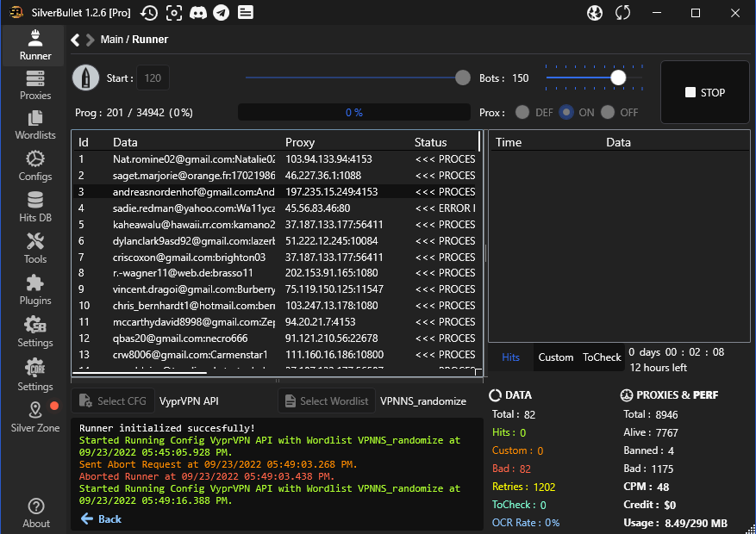Select row with crw8006@gmail.com
The width and height of the screenshot is (756, 534).
coord(274,355)
